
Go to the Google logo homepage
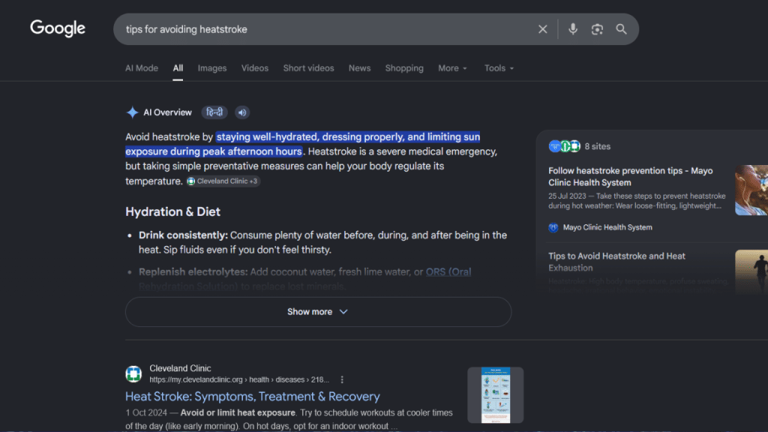click(57, 28)
